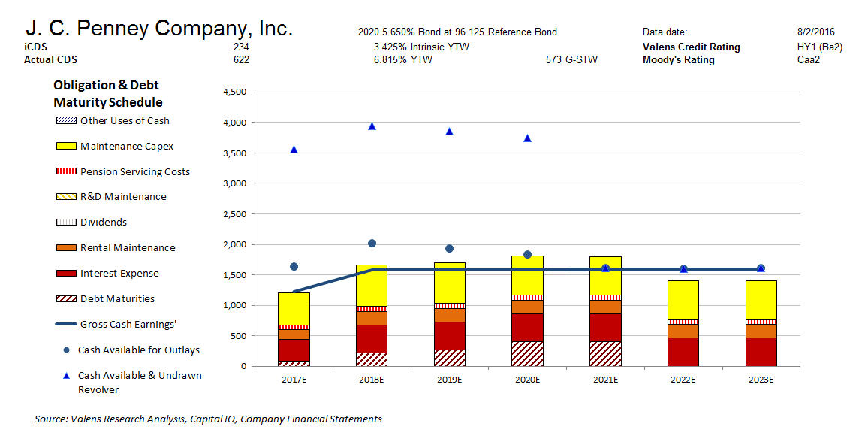Image resolution: width=868 pixels, height=442 pixels.
Task: Click the Dividends legend swatch
Action: pyautogui.click(x=66, y=222)
